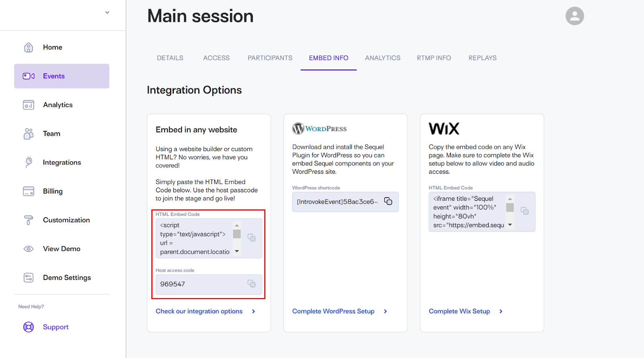Image resolution: width=644 pixels, height=358 pixels.
Task: Expand the workspace dropdown chevron
Action: (x=107, y=12)
